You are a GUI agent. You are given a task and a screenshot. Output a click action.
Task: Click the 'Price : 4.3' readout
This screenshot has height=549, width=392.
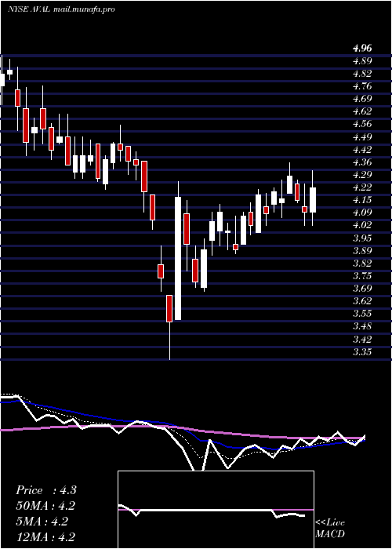click(46, 490)
